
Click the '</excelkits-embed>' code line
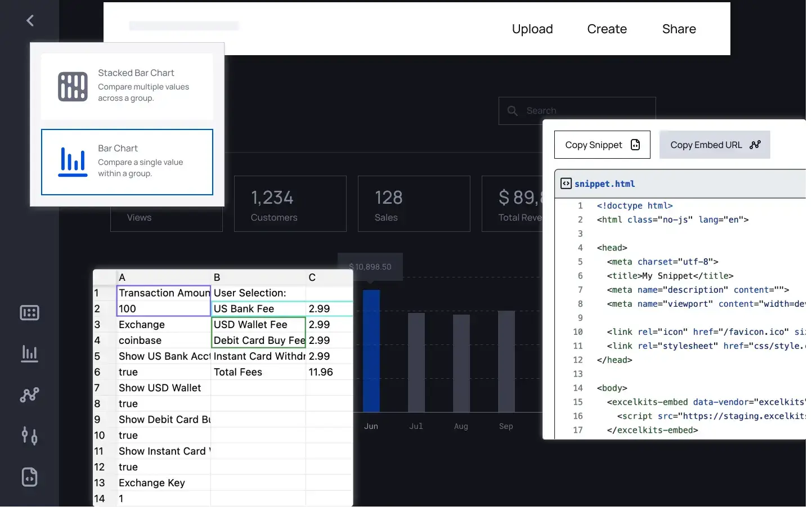point(652,430)
